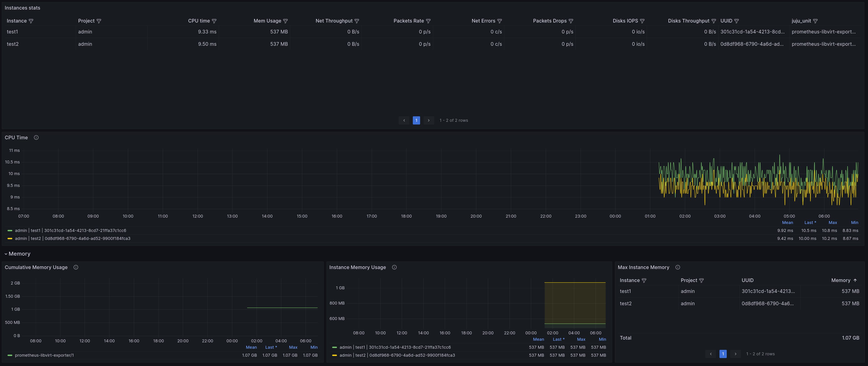Open the juju_unit column filter
Image resolution: width=868 pixels, height=366 pixels.
tap(815, 21)
